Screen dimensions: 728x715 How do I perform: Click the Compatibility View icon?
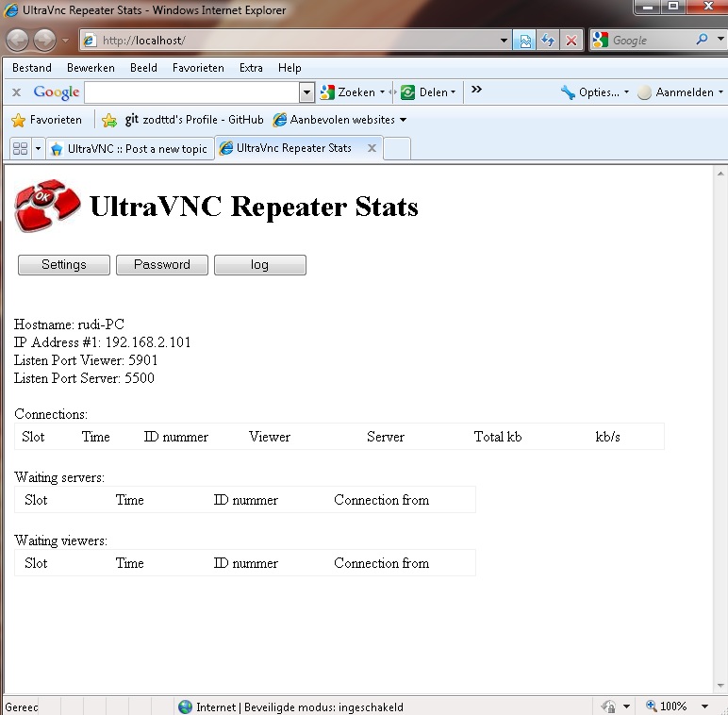click(524, 41)
